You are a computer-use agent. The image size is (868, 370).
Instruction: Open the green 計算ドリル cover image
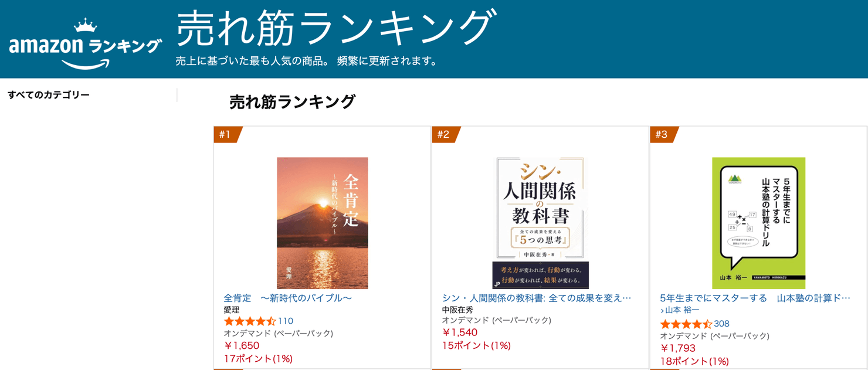point(759,223)
